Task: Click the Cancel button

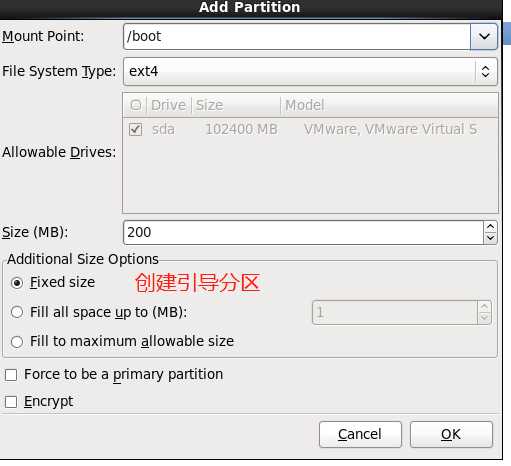Action: (x=360, y=434)
